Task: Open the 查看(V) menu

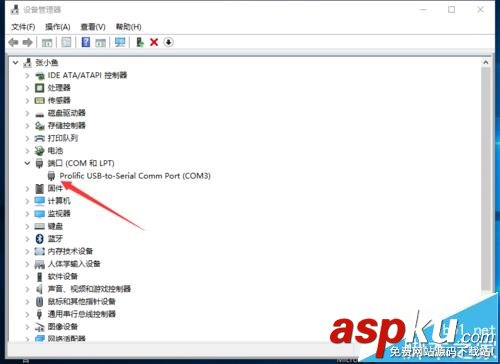Action: 93,27
